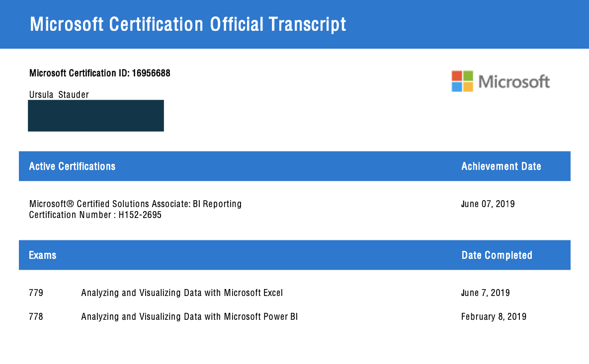Click the Achievement Date column header
The width and height of the screenshot is (589, 364).
pos(501,166)
